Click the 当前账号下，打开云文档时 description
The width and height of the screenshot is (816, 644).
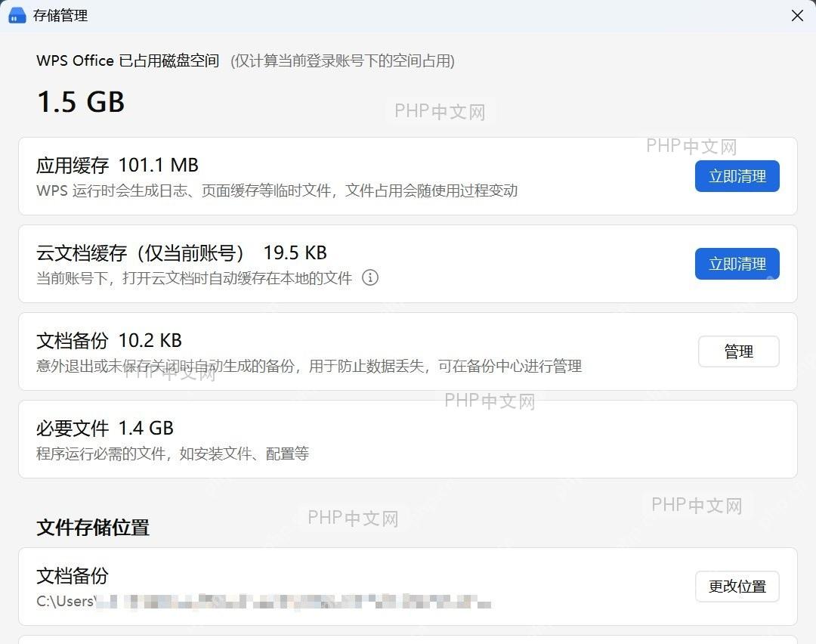point(194,278)
